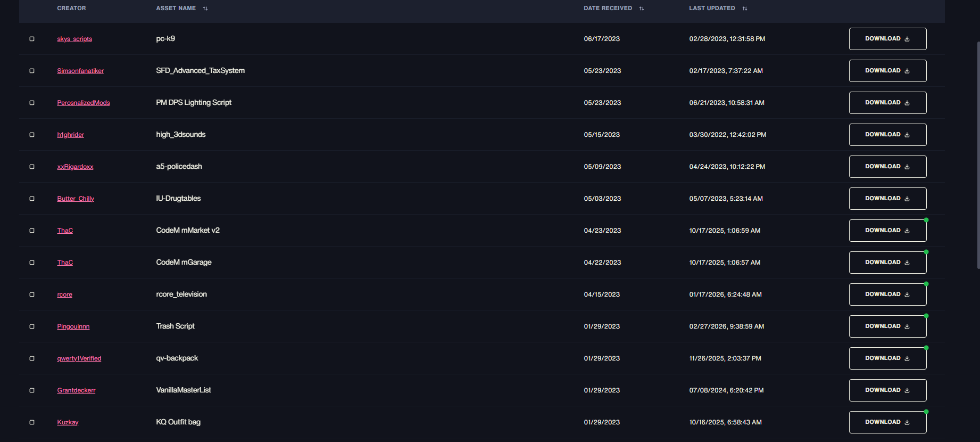
Task: Download CodeM mGarage asset
Action: (x=887, y=263)
